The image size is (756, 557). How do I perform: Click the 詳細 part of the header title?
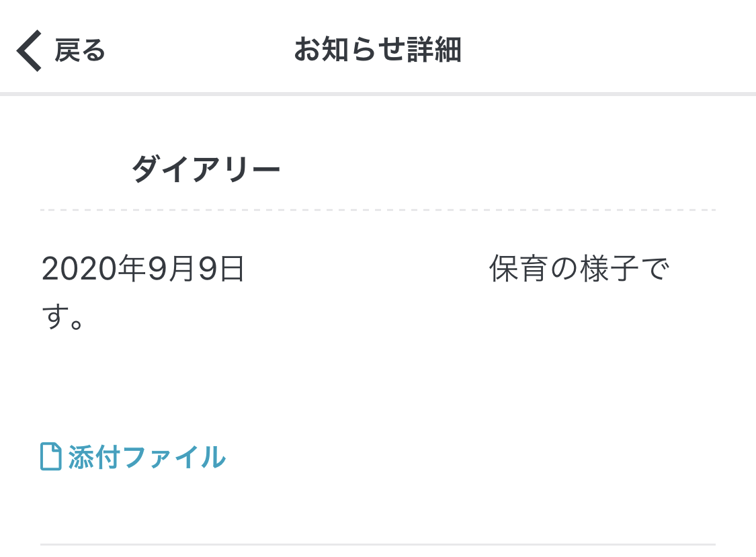coord(434,50)
